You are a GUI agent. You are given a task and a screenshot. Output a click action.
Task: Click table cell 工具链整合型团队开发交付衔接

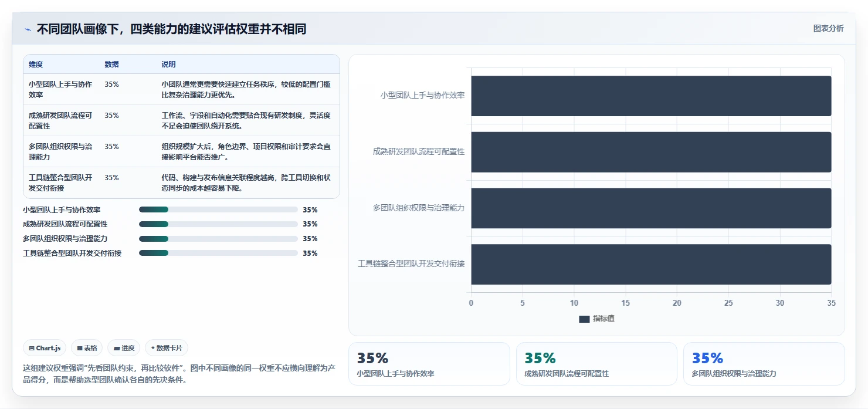[60, 182]
